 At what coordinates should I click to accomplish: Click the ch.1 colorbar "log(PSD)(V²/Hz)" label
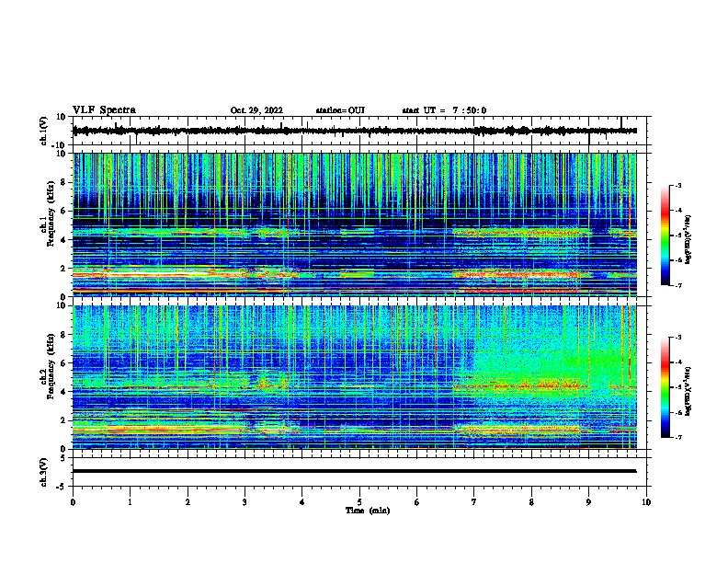[x=688, y=240]
